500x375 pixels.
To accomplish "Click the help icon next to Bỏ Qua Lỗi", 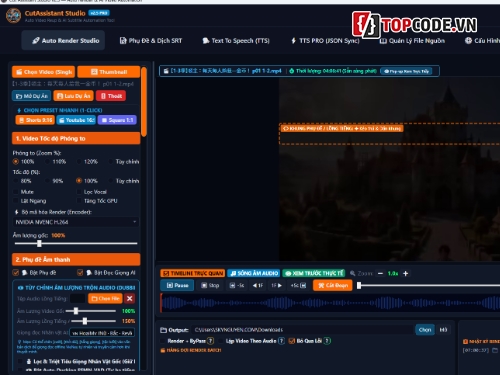I will point(327,341).
